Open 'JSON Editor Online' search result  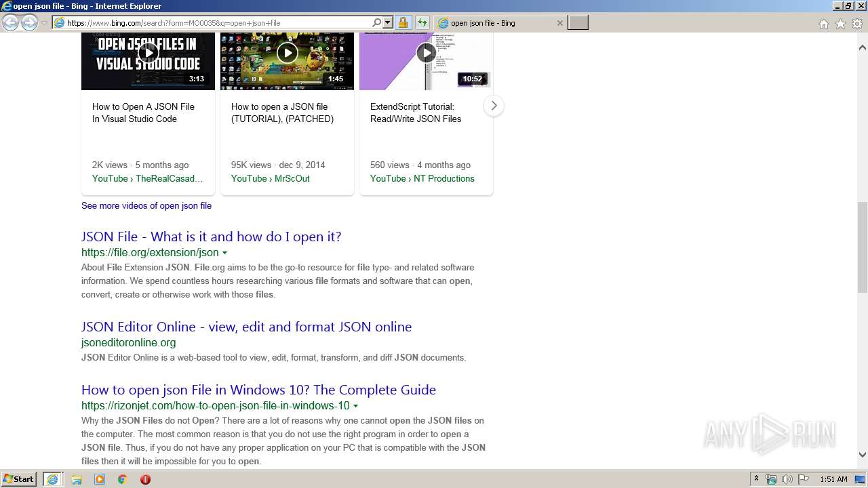click(247, 327)
